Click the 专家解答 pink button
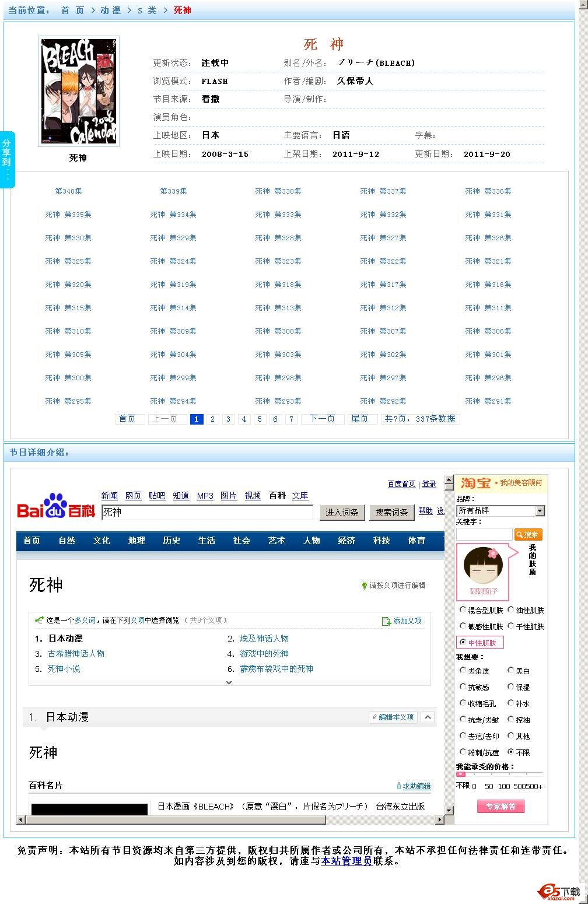588x904 pixels. [x=501, y=806]
